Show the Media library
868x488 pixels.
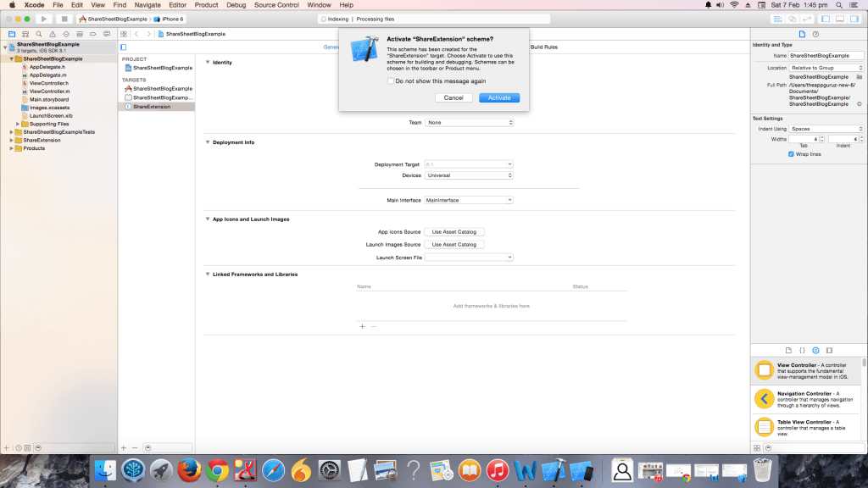(x=829, y=350)
